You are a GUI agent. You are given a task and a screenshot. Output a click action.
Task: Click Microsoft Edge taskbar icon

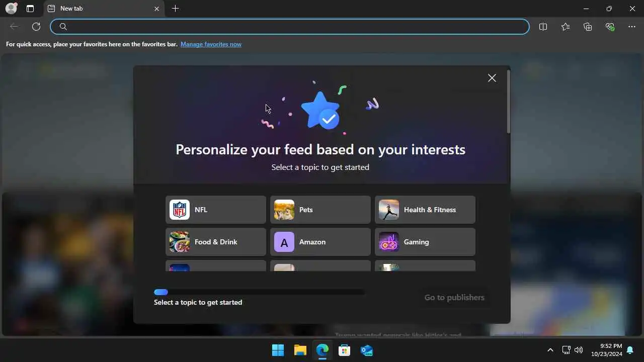point(323,350)
